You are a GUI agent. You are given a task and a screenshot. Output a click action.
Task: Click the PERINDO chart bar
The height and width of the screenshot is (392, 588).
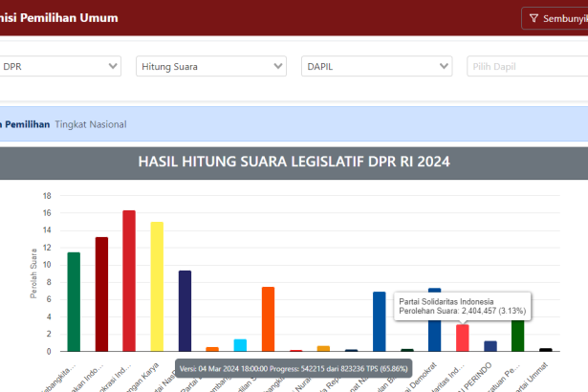click(x=490, y=346)
